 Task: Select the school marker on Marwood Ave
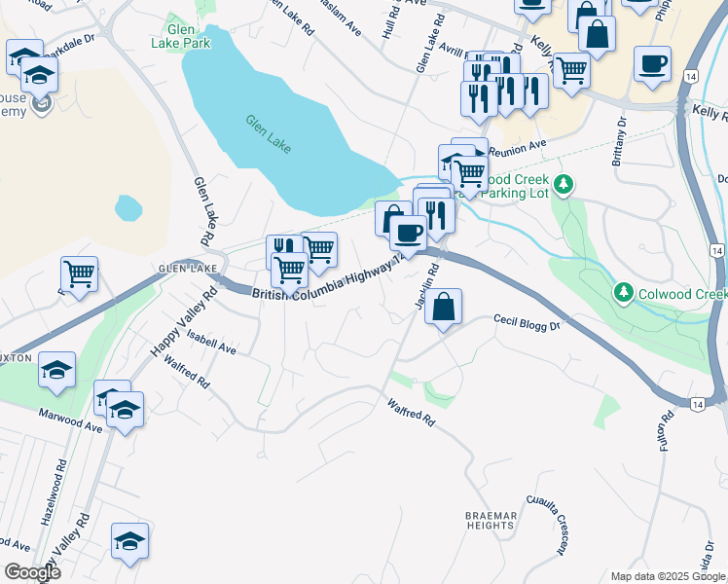click(125, 411)
